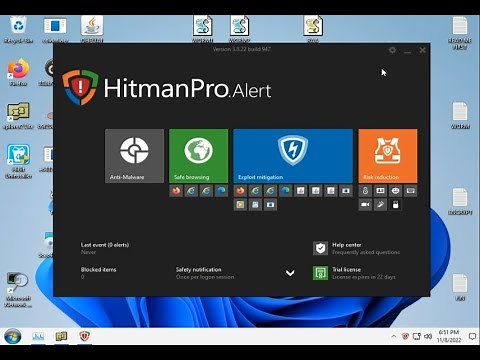Select the Microsoft shortcut at desktop bottom-left
Image resolution: width=480 pixels, height=360 pixels.
[18, 290]
